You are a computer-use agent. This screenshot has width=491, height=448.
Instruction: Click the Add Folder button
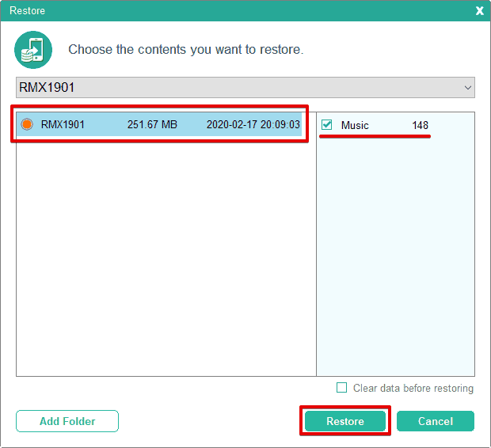[67, 421]
